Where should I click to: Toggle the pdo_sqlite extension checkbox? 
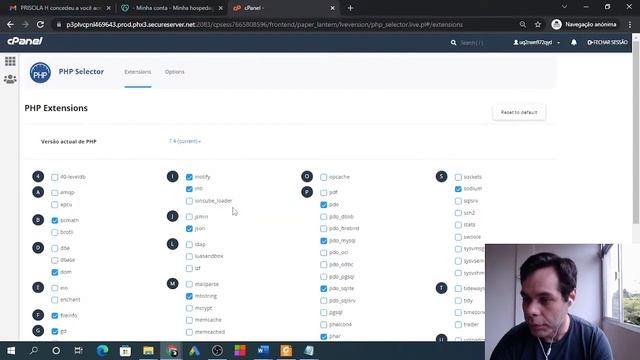click(x=324, y=289)
